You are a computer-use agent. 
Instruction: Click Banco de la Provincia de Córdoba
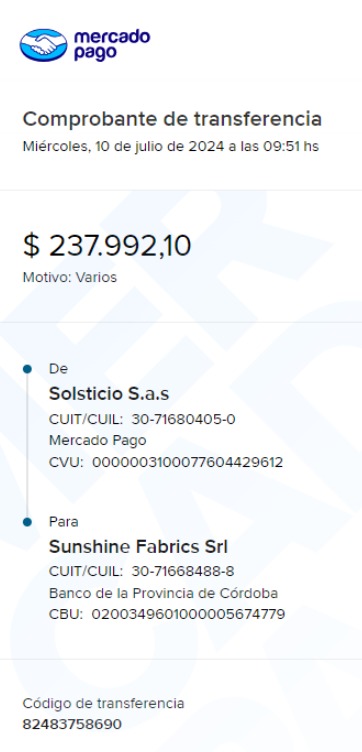(163, 593)
